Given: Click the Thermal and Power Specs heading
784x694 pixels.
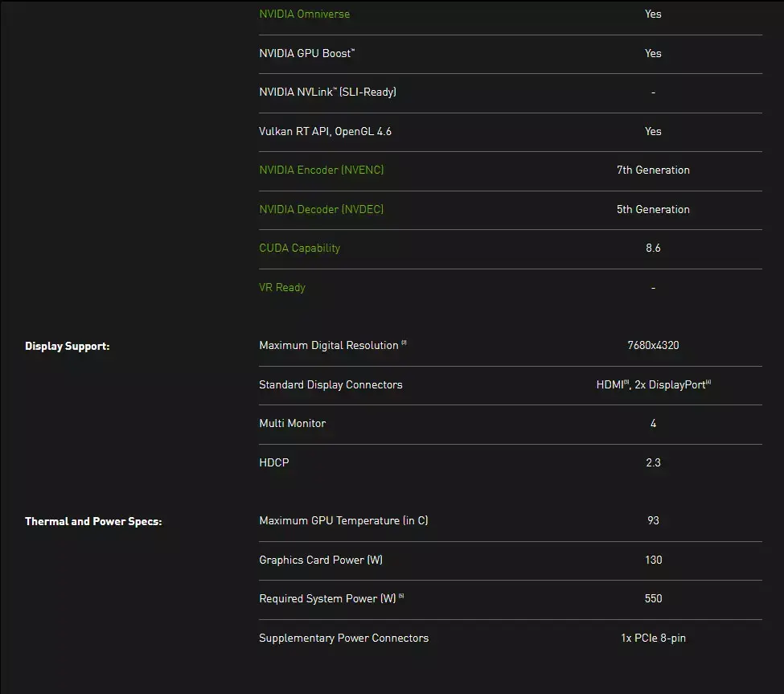Looking at the screenshot, I should point(93,521).
